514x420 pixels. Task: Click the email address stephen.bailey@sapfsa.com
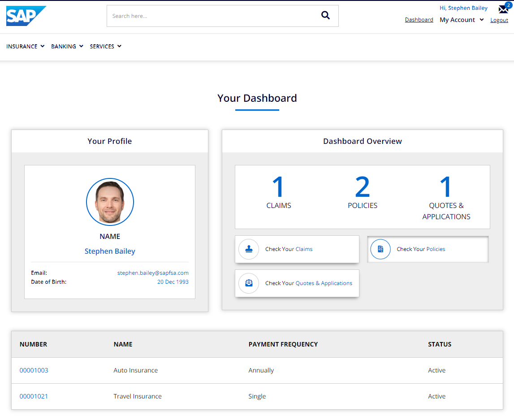[153, 273]
